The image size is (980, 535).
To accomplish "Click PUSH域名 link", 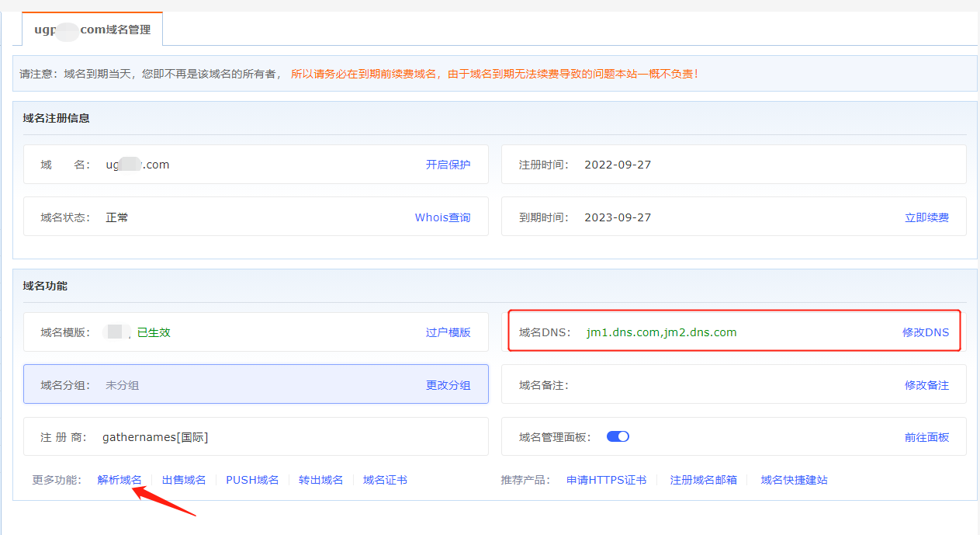I will pos(252,480).
